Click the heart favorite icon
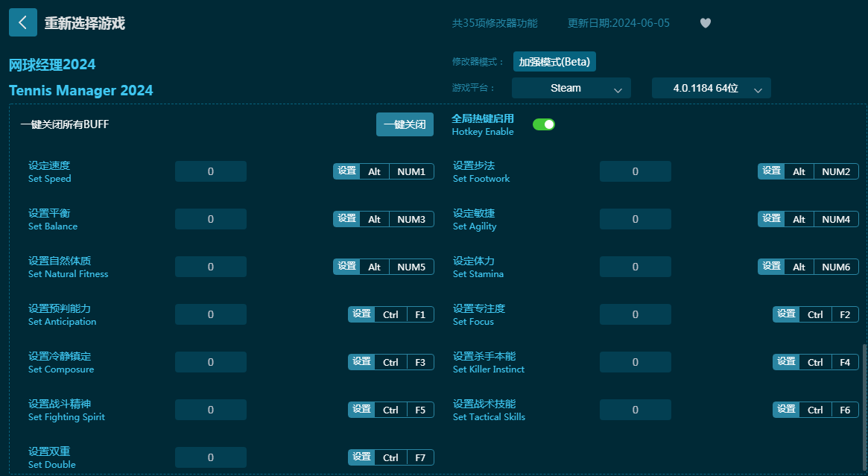Screen dimensions: 868x476 pyautogui.click(x=706, y=23)
